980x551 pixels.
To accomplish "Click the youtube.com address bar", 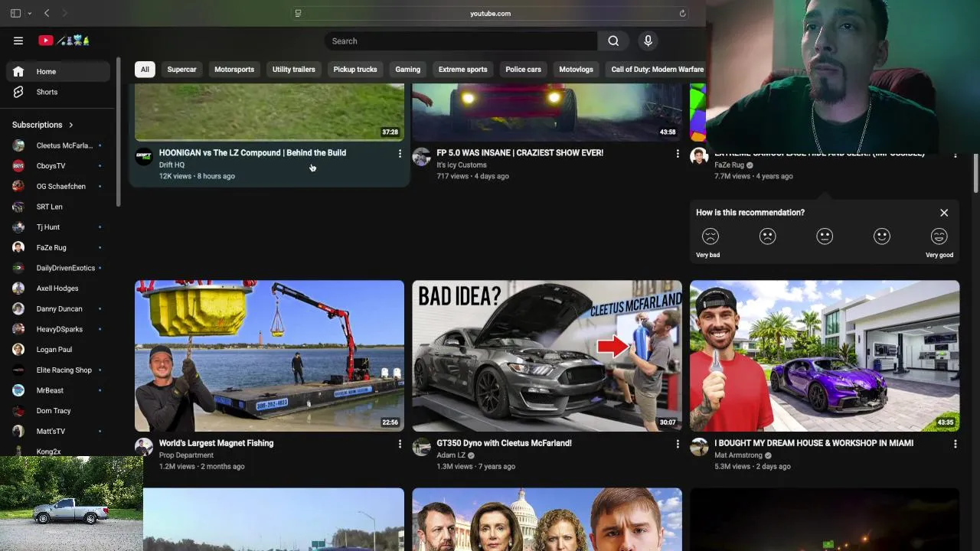I will [490, 13].
